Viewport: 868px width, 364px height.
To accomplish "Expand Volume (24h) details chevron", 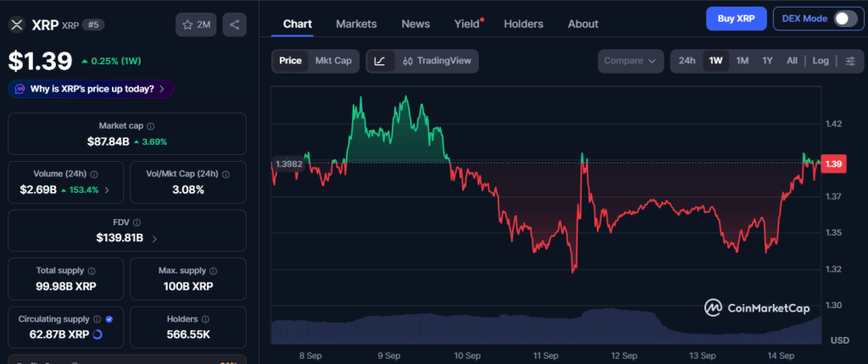I will click(107, 190).
